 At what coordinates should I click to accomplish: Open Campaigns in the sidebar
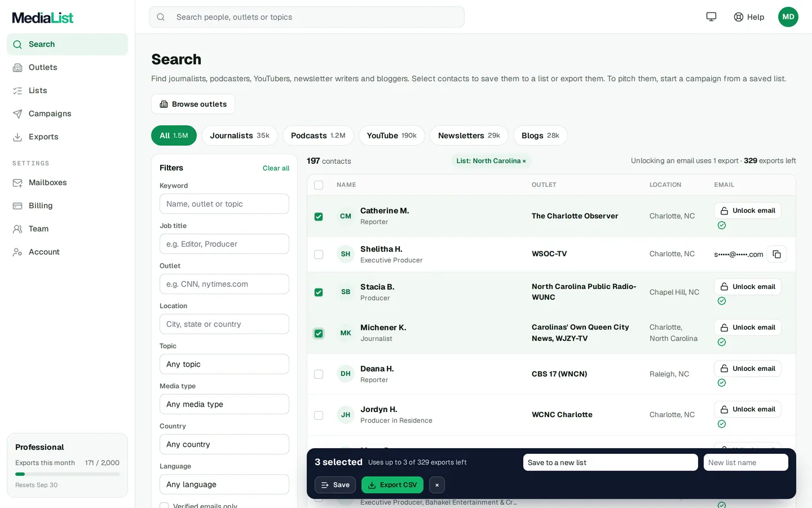67,113
